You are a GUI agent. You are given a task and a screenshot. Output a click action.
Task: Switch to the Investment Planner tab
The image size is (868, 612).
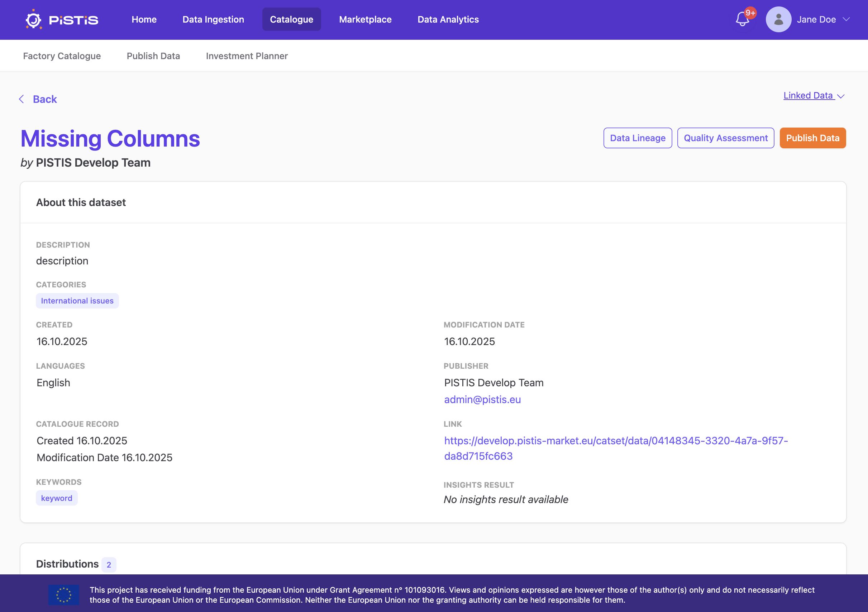247,56
